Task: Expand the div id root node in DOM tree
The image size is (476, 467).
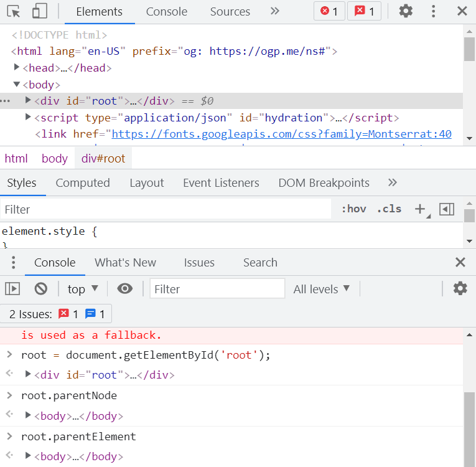Action: tap(28, 100)
